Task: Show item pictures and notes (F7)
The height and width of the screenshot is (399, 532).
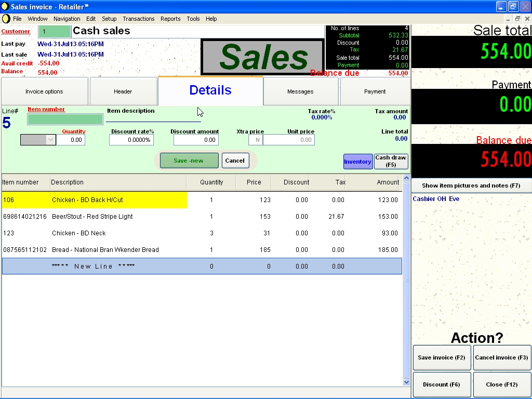Action: [x=471, y=185]
